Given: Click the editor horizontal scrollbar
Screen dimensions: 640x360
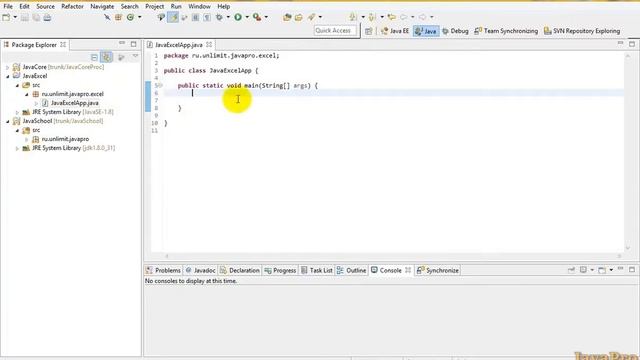Looking at the screenshot, I should (393, 256).
